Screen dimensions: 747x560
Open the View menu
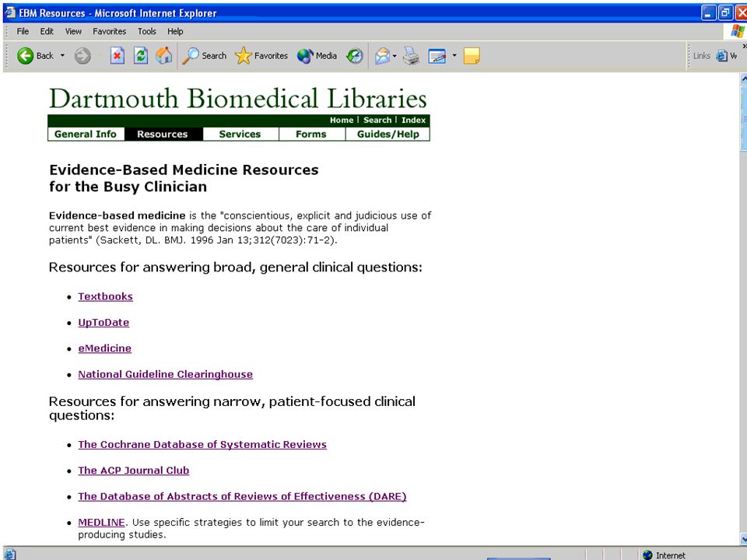(x=73, y=31)
